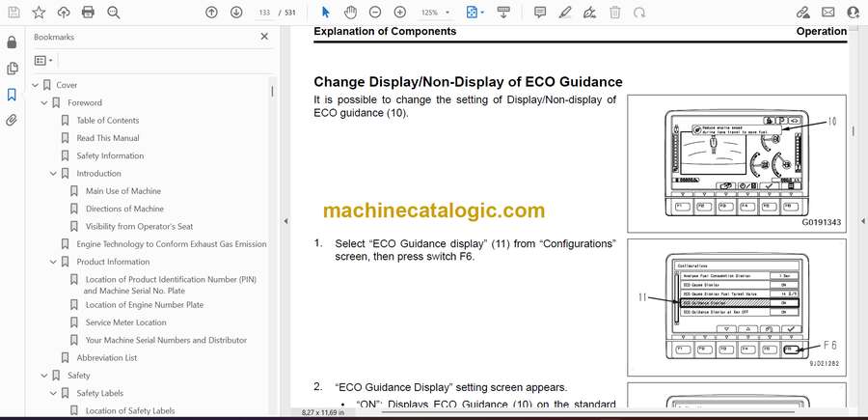
Task: Click the Delete trash icon
Action: 615,13
